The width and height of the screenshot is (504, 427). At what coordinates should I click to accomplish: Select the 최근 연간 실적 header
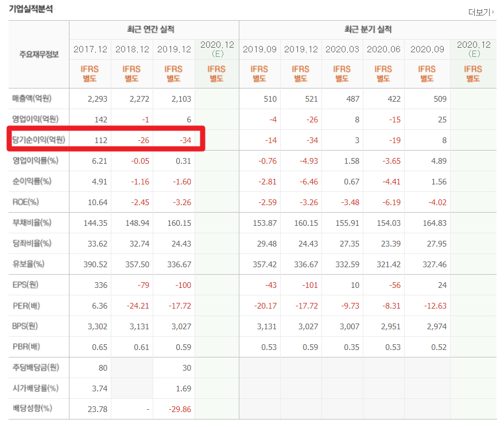[x=151, y=30]
